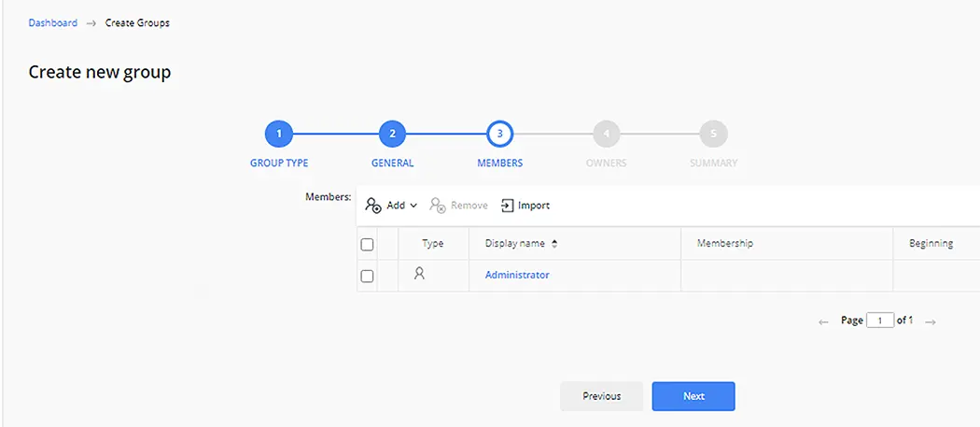The width and height of the screenshot is (980, 427).
Task: Click the Add member icon
Action: pos(373,206)
